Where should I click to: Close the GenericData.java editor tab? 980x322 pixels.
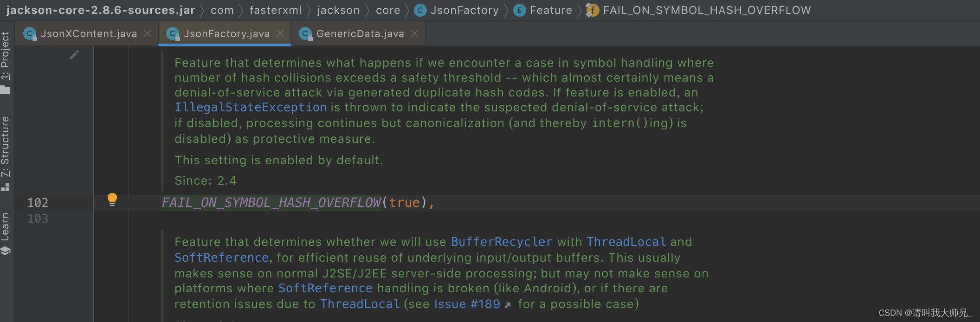coord(414,33)
